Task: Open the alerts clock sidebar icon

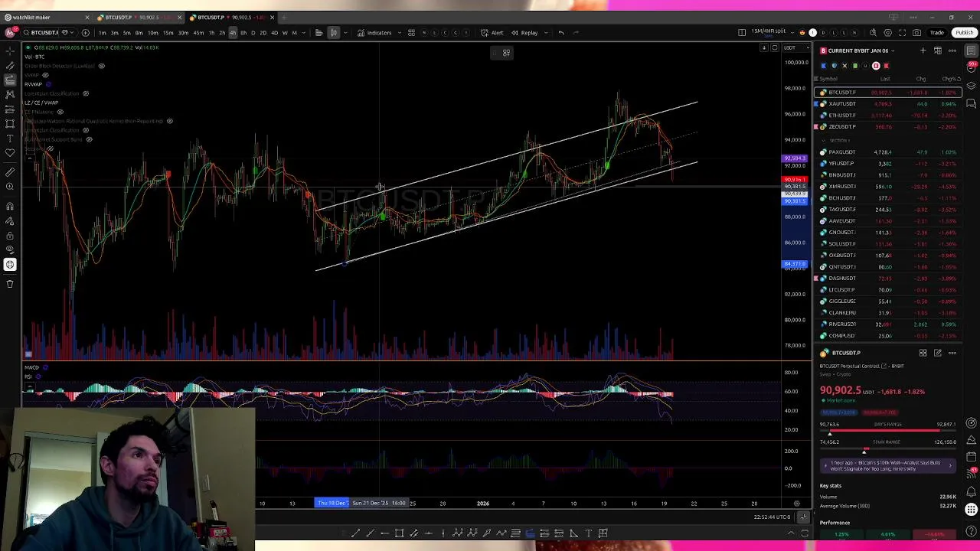Action: 971,67
